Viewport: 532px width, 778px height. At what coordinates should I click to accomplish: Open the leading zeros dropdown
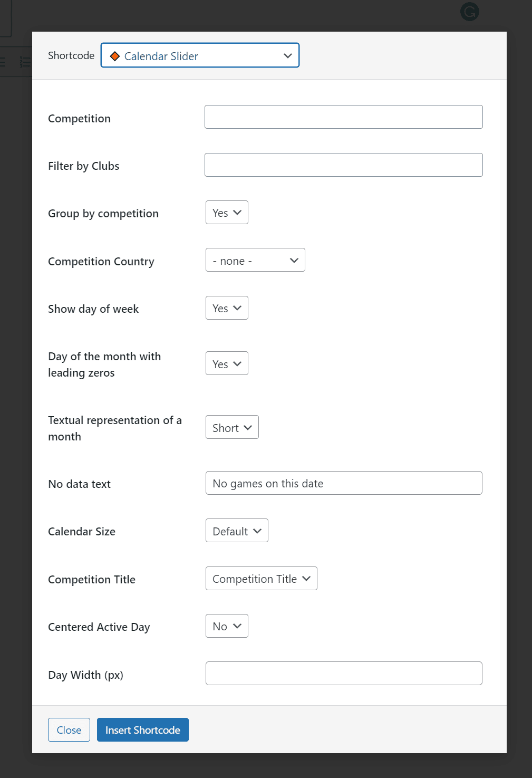click(226, 363)
